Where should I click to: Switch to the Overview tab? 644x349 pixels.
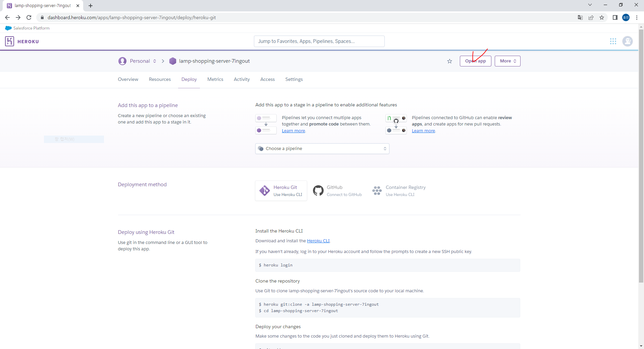click(x=128, y=79)
